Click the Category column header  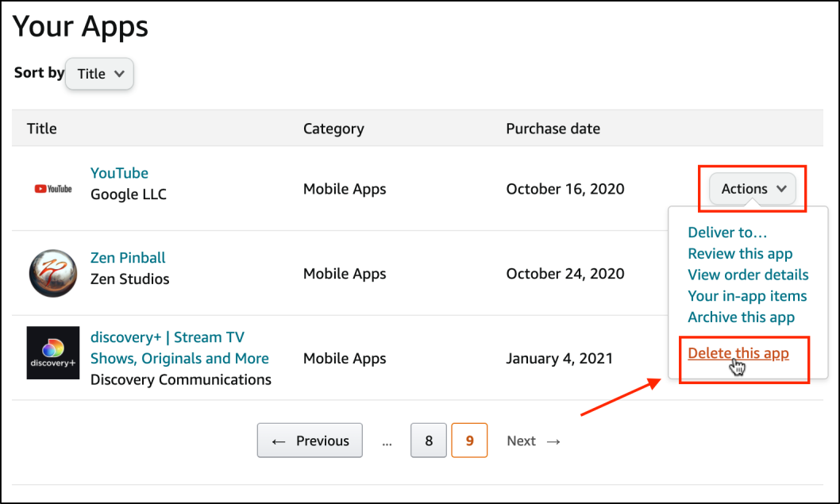pyautogui.click(x=333, y=129)
